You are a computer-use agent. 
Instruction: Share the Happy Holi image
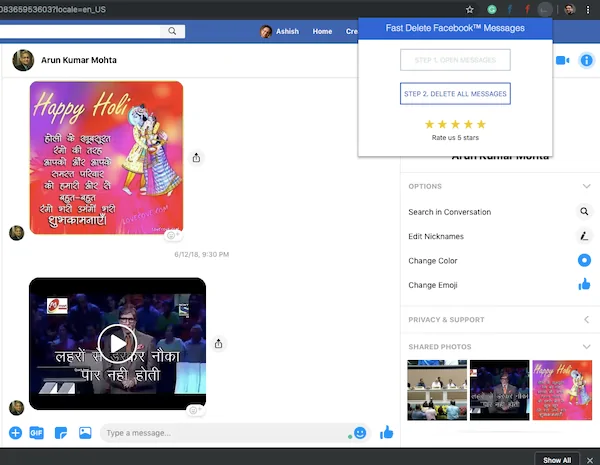(x=196, y=158)
